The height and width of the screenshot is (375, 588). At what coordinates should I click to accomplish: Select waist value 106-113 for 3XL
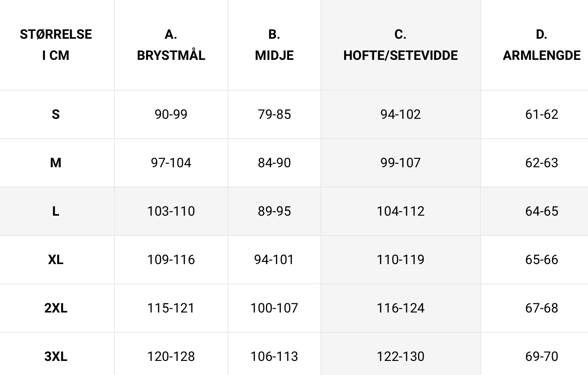coord(274,357)
